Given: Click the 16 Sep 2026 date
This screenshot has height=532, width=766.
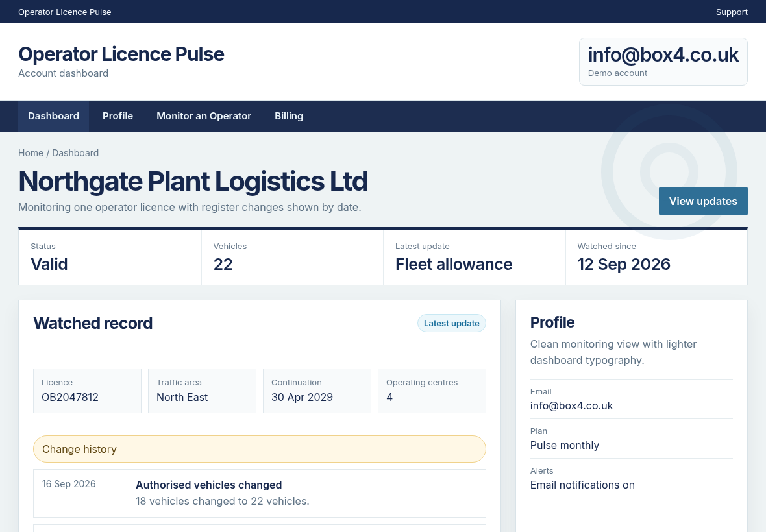Looking at the screenshot, I should 69,484.
